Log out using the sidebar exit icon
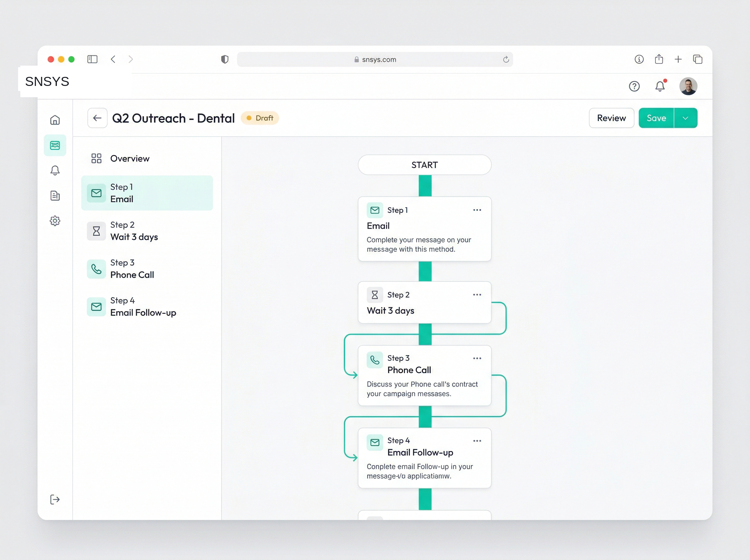Viewport: 750px width, 560px height. tap(55, 499)
